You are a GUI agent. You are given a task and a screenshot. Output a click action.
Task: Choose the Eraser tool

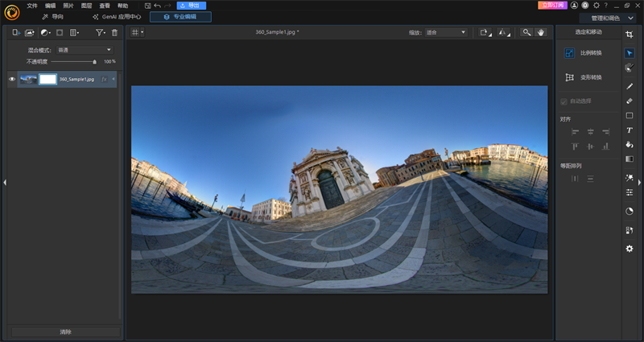630,101
